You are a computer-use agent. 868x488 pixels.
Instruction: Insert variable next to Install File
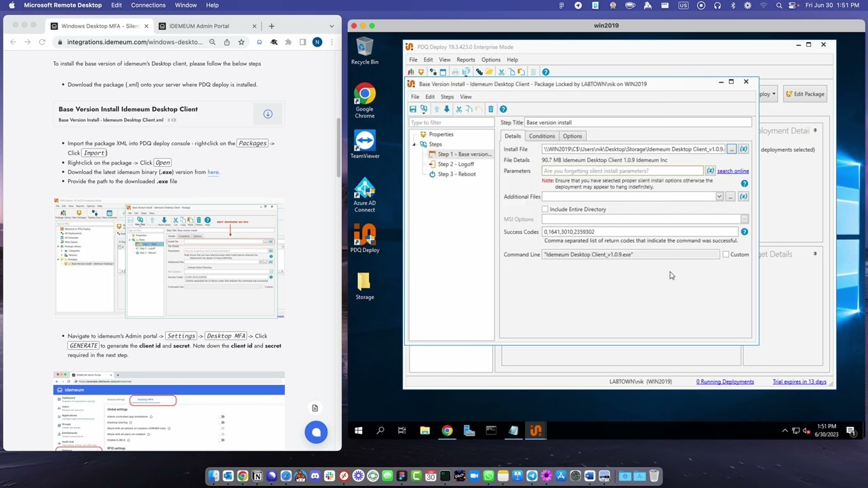click(743, 149)
